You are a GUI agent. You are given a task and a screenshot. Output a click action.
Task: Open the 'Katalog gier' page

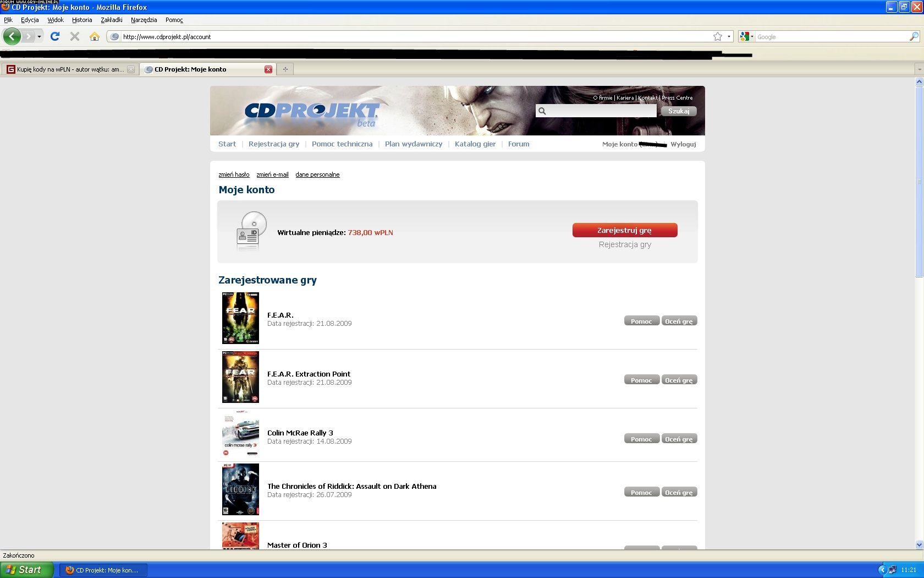[475, 144]
